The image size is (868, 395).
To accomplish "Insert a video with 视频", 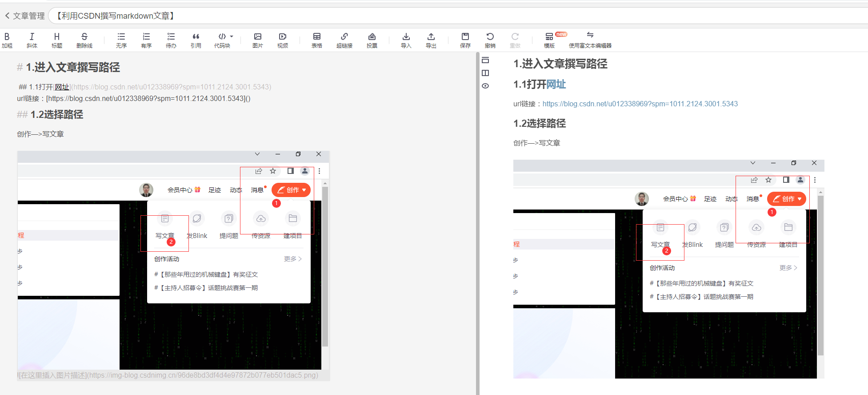I will (283, 40).
